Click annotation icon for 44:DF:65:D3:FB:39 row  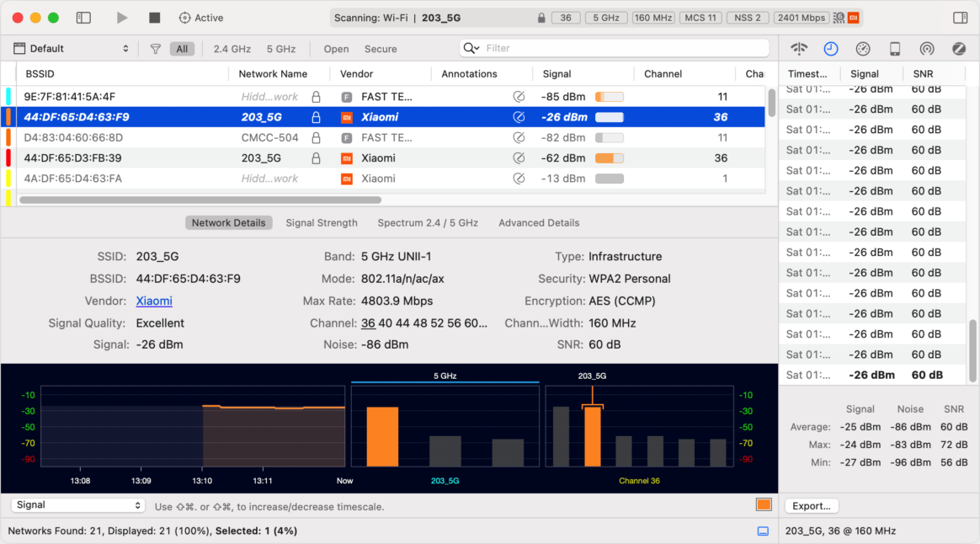(519, 158)
